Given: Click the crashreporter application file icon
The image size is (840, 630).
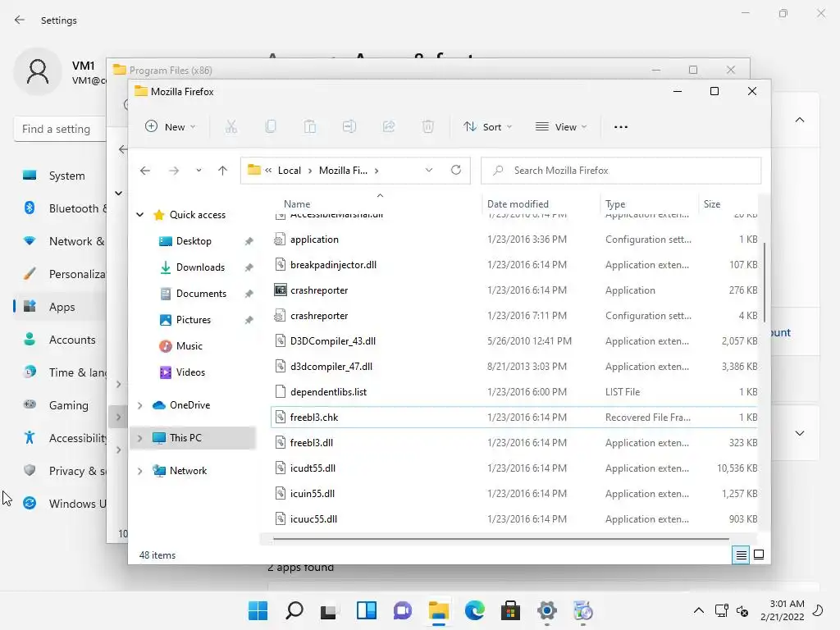Looking at the screenshot, I should [x=281, y=290].
